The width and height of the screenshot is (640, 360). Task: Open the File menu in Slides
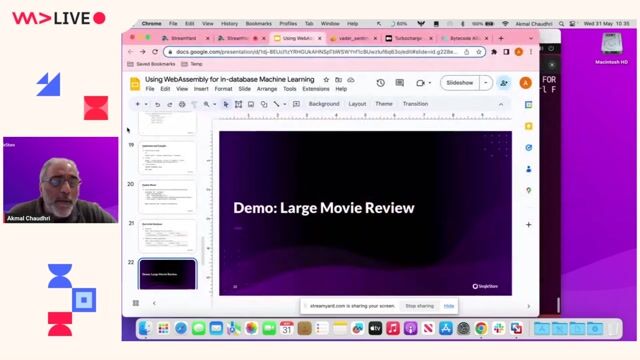pyautogui.click(x=150, y=89)
